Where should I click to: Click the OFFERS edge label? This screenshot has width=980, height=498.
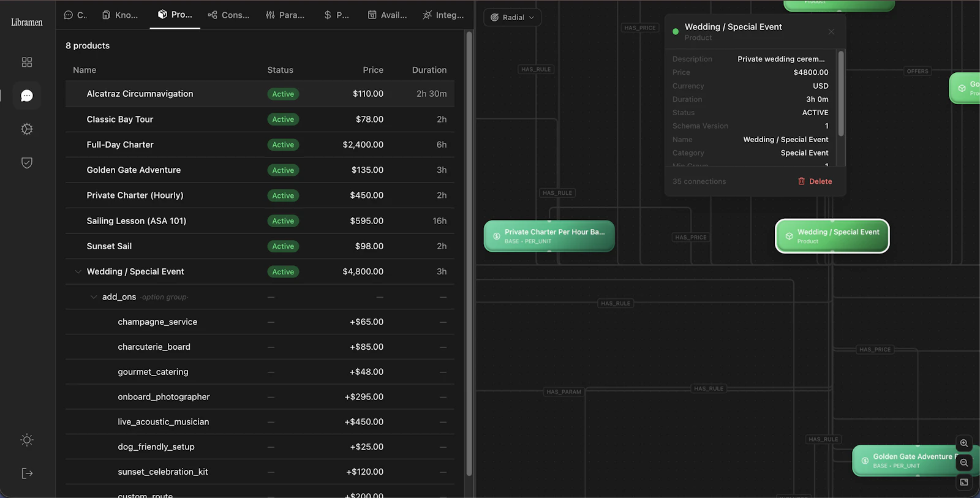coord(918,71)
